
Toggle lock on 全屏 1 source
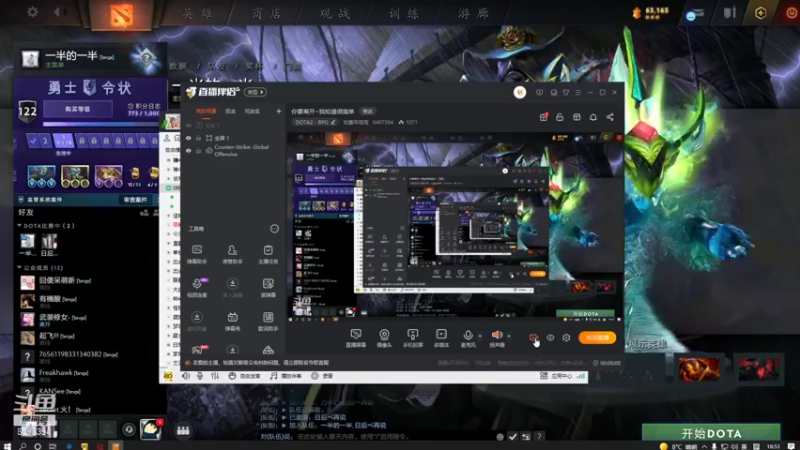[x=198, y=138]
